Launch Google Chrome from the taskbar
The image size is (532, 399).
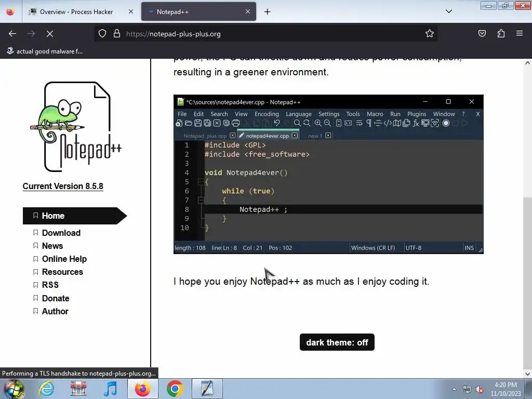pos(175,389)
